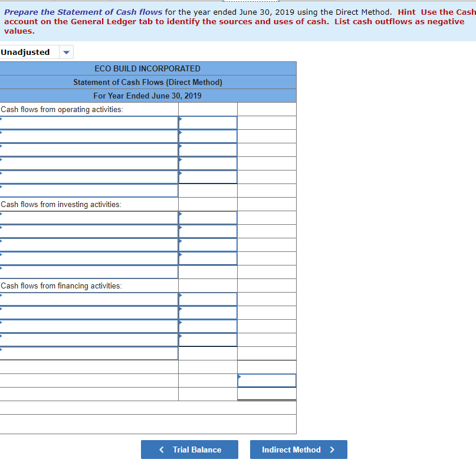Open the Unadjusted view dropdown

(67, 52)
